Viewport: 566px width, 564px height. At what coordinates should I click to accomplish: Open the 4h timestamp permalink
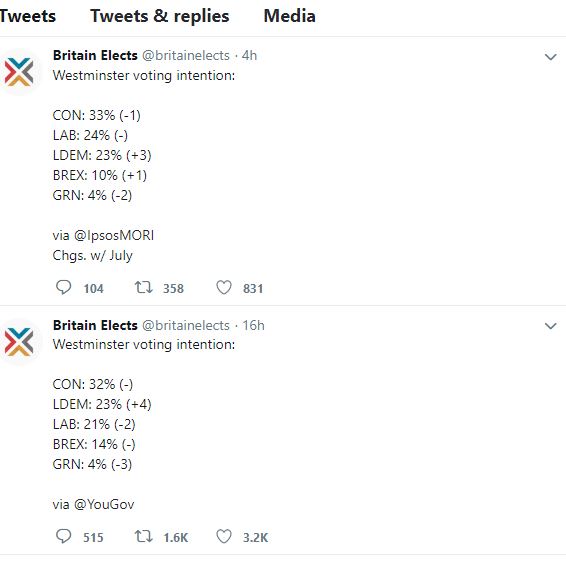click(x=249, y=55)
